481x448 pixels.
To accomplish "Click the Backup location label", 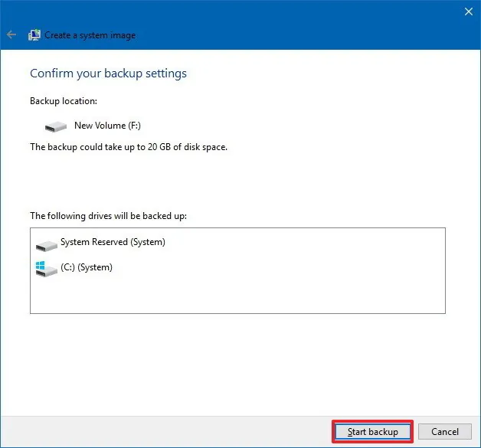I will pyautogui.click(x=64, y=101).
